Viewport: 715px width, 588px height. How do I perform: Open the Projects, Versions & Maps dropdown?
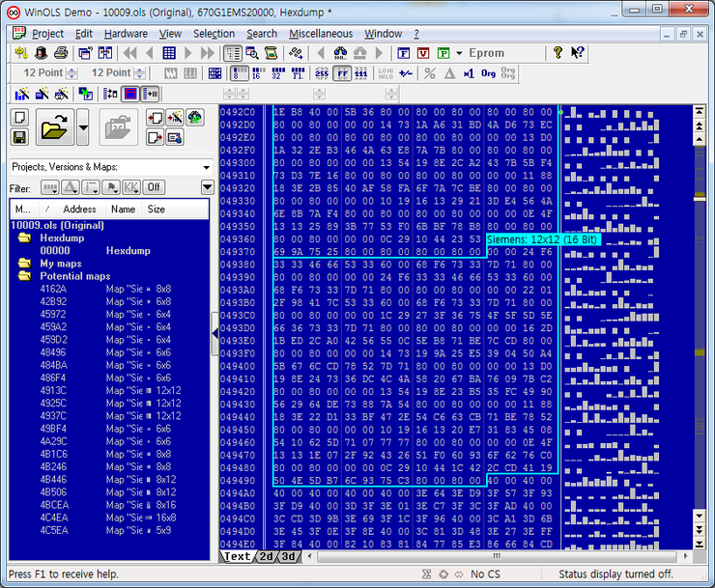[x=207, y=167]
